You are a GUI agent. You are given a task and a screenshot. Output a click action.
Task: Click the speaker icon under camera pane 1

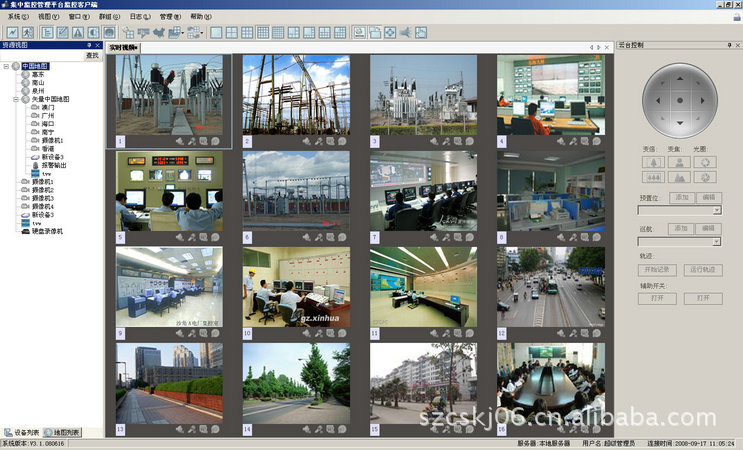(x=180, y=142)
